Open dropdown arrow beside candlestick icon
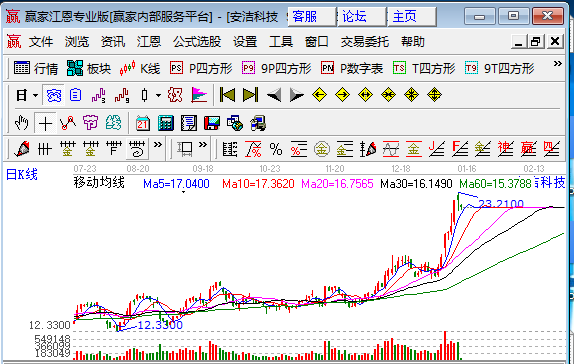The height and width of the screenshot is (364, 574). pyautogui.click(x=159, y=96)
